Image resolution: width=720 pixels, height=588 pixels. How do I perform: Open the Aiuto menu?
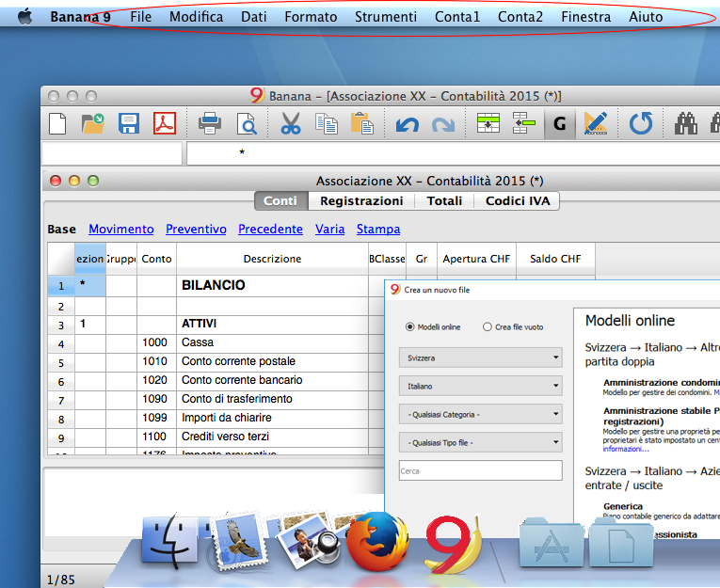coord(646,17)
